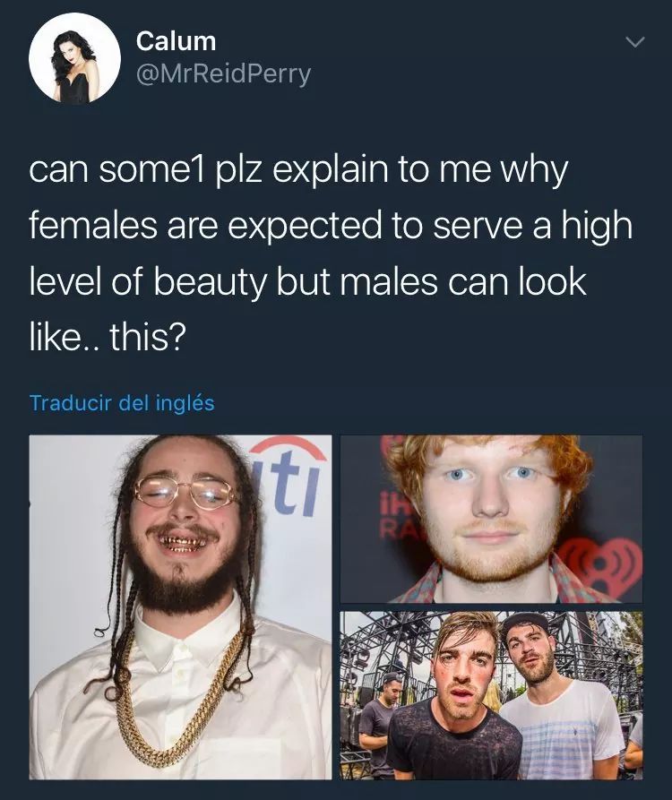The image size is (672, 800).
Task: Open photo of red-haired man
Action: pyautogui.click(x=491, y=519)
